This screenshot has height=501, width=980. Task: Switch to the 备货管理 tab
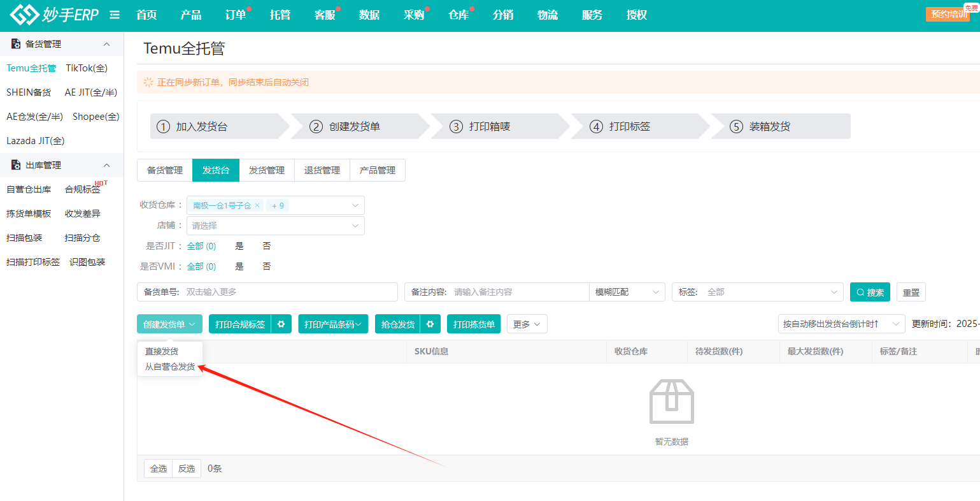coord(165,170)
